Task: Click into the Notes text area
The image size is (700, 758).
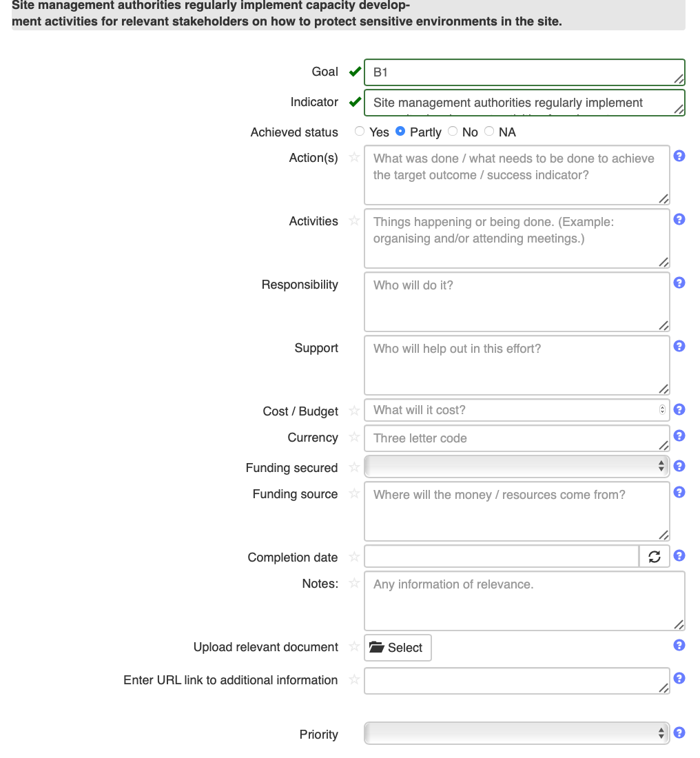Action: 524,600
